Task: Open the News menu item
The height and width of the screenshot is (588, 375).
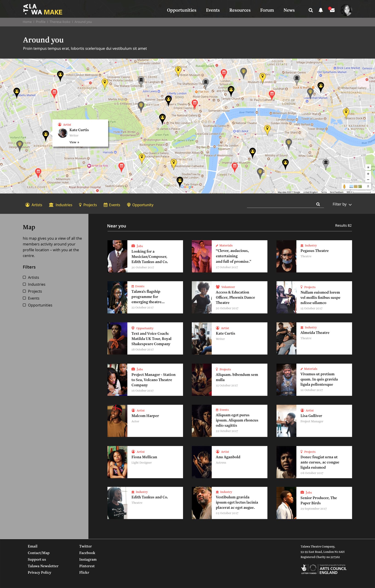Action: coord(289,10)
